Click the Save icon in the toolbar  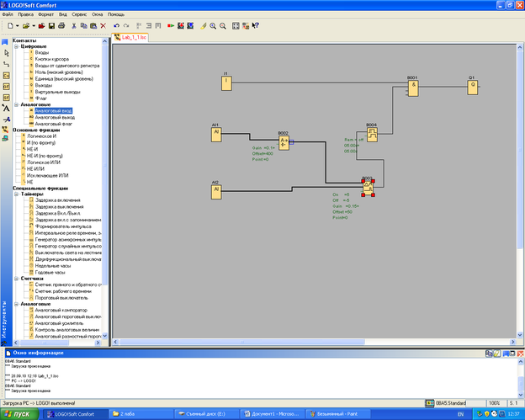click(x=51, y=26)
